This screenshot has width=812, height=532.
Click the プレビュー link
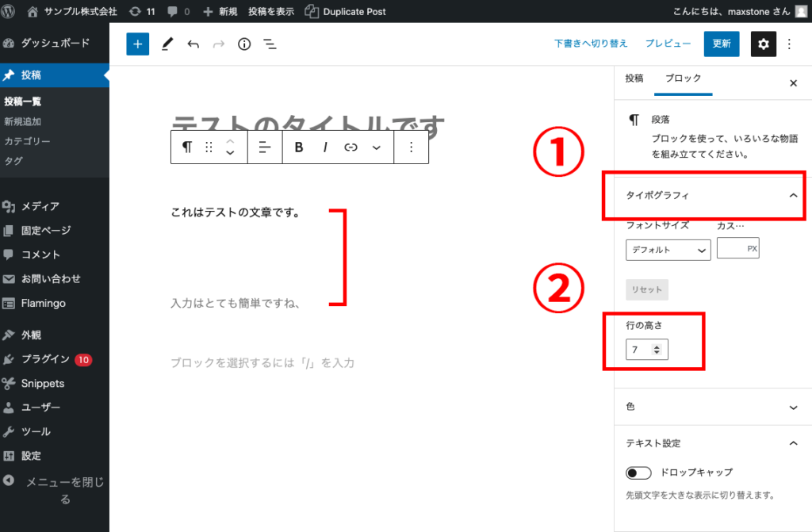point(668,44)
